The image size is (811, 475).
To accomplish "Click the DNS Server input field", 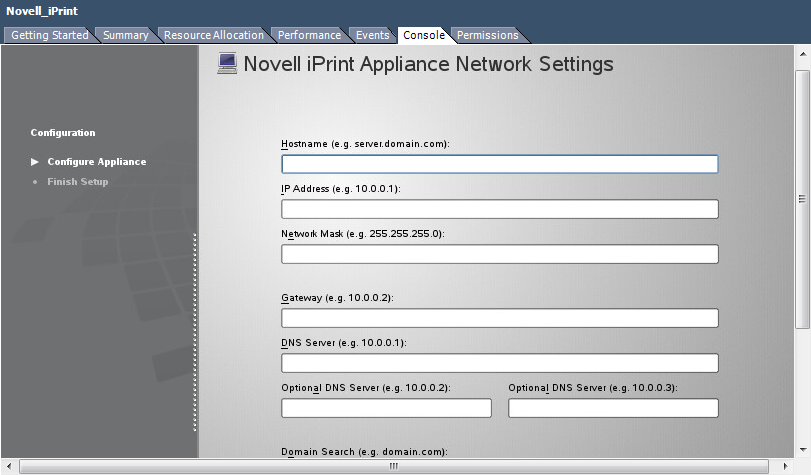I will click(500, 363).
